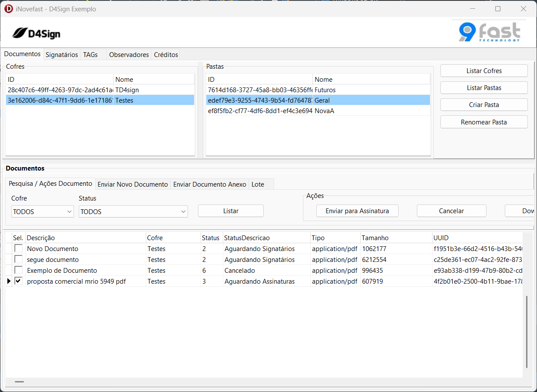Click Enviar para Assinatura button
The width and height of the screenshot is (537, 392).
357,211
